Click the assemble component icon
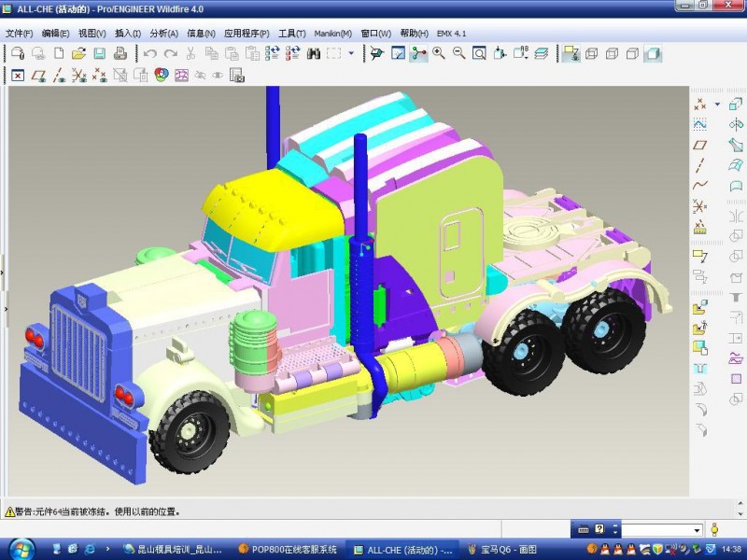747x560 pixels. tap(699, 308)
